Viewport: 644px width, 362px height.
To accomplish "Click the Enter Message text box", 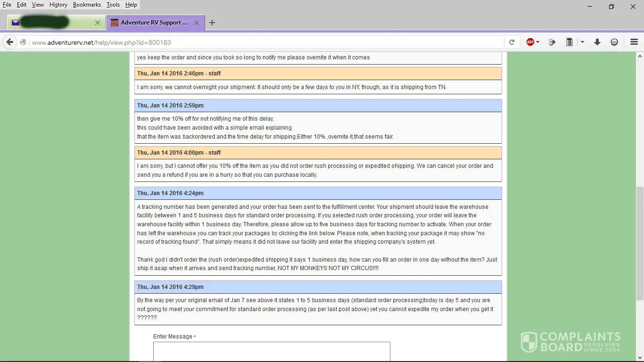I will tap(272, 351).
